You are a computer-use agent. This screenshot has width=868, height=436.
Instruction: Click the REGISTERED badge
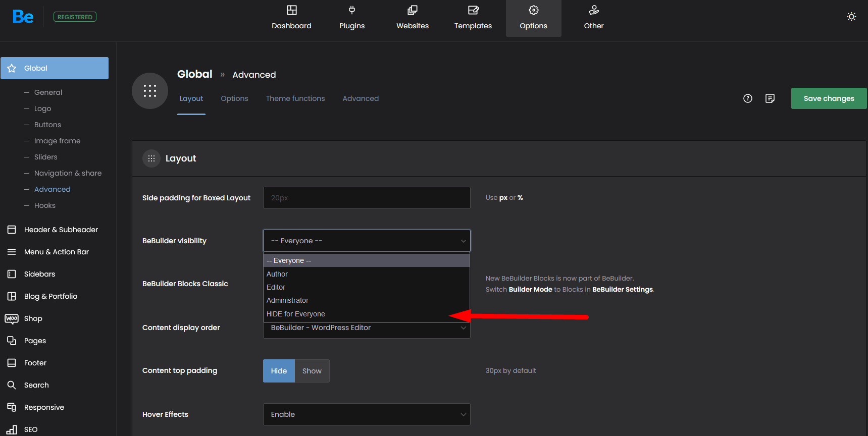tap(75, 17)
